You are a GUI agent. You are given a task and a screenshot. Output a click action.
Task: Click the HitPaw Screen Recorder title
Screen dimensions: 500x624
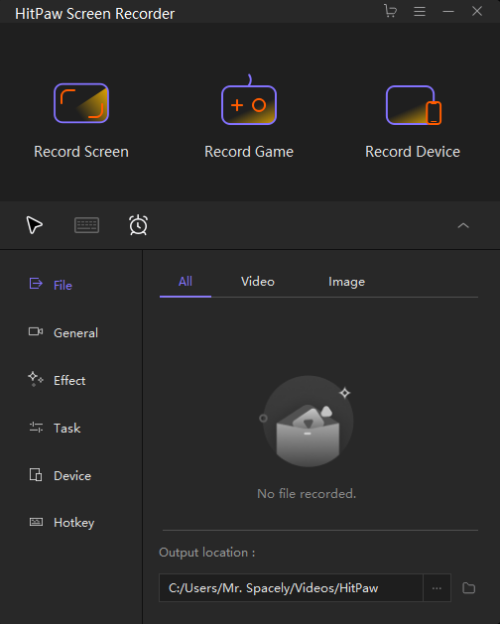pos(95,14)
